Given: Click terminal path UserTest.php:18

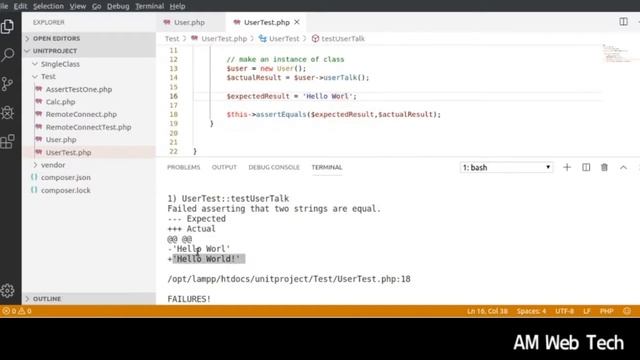Looking at the screenshot, I should (289, 279).
